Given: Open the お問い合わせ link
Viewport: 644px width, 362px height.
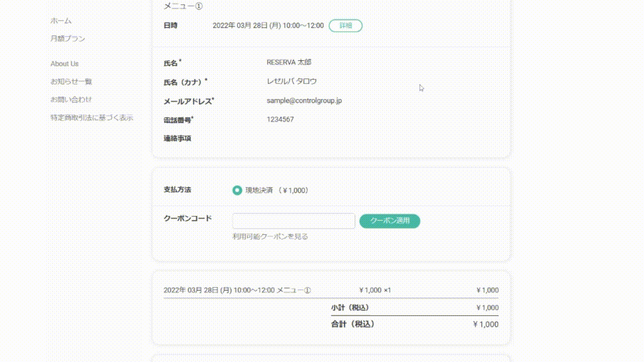Looking at the screenshot, I should (71, 100).
